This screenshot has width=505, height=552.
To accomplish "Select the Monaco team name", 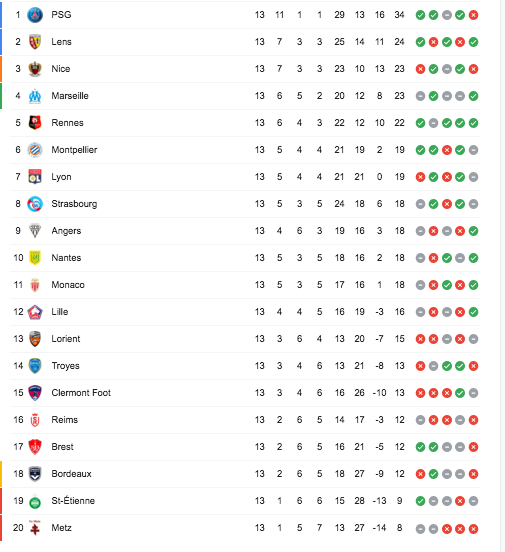I will [68, 285].
